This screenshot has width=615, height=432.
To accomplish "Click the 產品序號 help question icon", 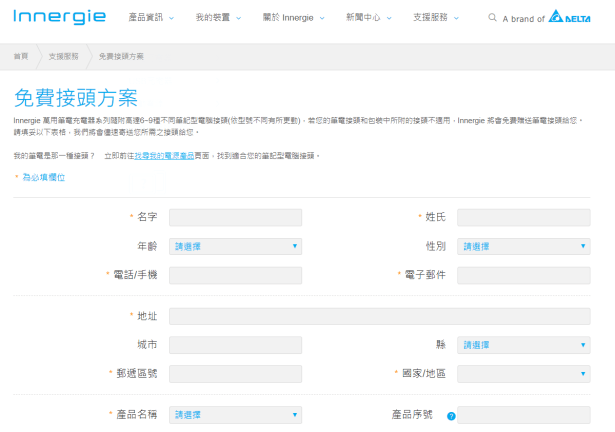I will coord(451,416).
